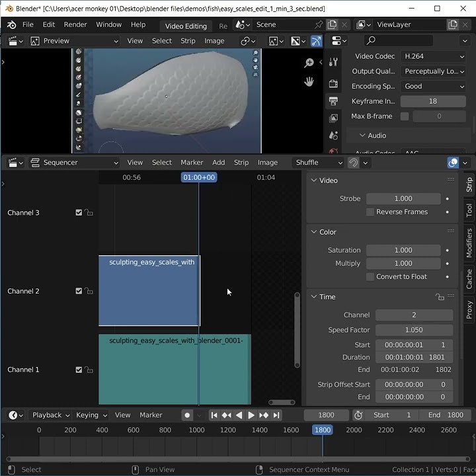476x476 pixels.
Task: Jump to timeline end
Action: pos(276,415)
